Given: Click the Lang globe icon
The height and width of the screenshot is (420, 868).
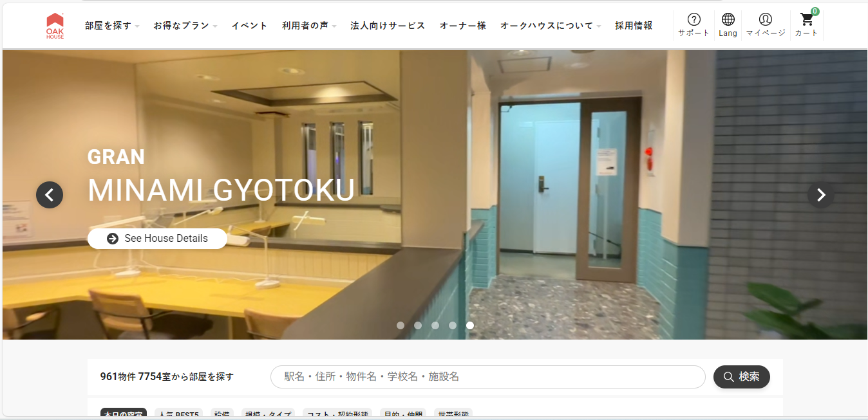Looking at the screenshot, I should [728, 25].
